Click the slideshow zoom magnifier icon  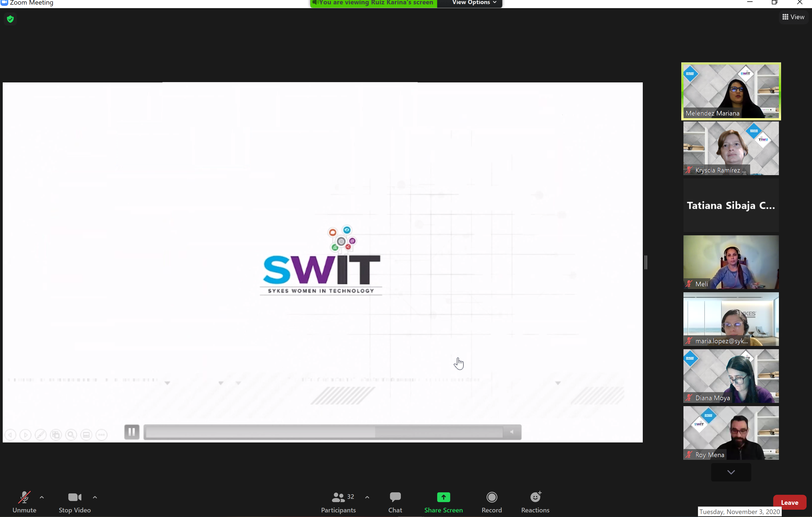click(71, 435)
